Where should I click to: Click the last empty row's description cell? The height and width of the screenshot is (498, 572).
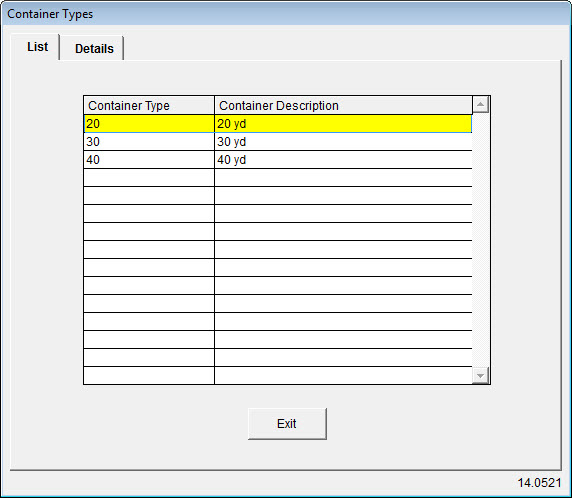click(x=343, y=375)
